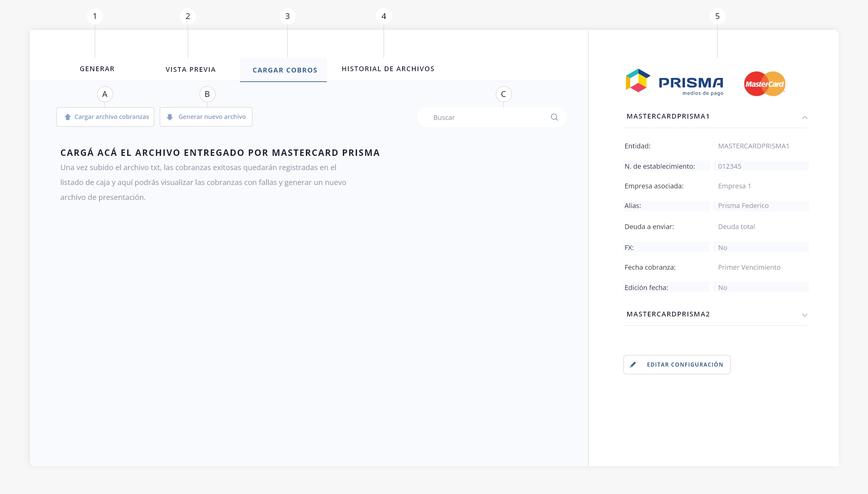The width and height of the screenshot is (868, 494).
Task: Focus the Buscar search field
Action: click(486, 117)
